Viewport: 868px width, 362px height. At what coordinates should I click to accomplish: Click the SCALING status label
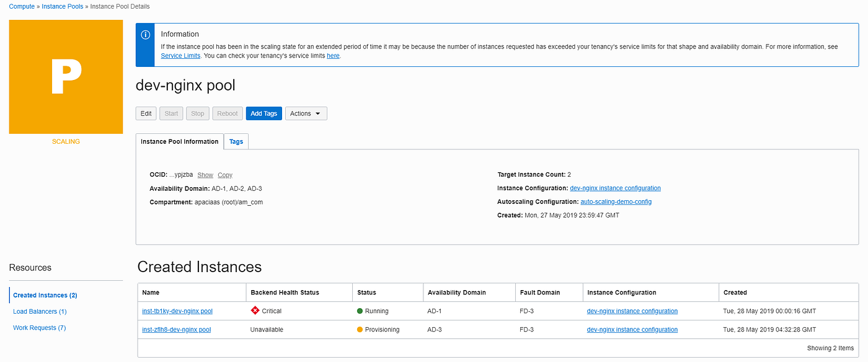click(x=66, y=141)
